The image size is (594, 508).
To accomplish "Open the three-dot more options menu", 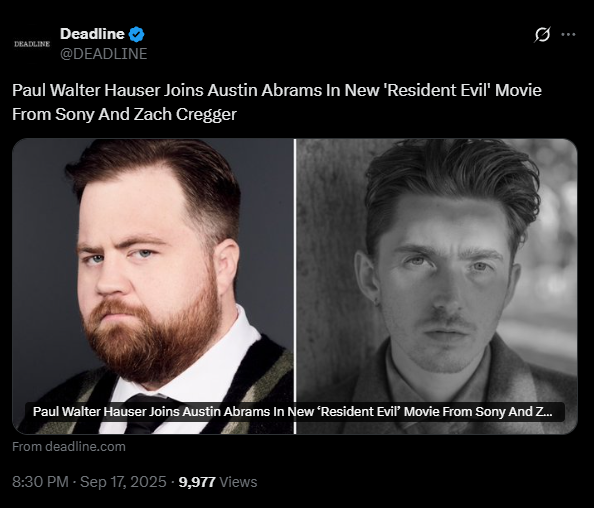I will point(568,34).
